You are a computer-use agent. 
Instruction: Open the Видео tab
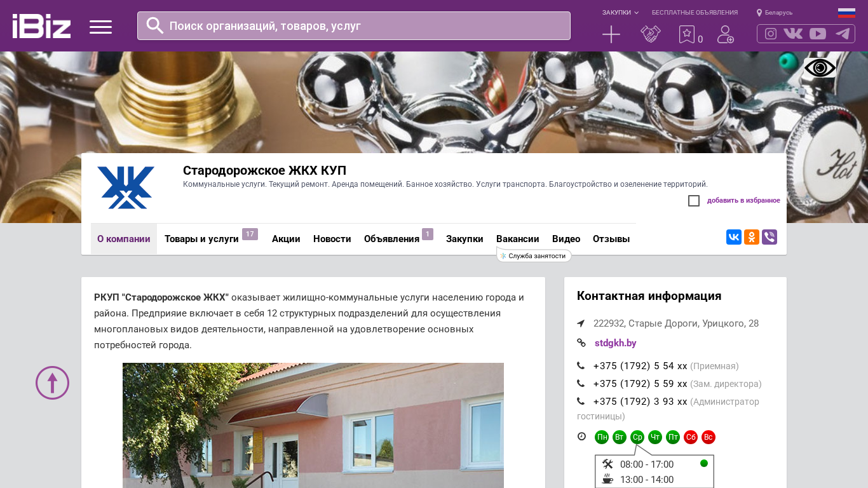point(566,239)
